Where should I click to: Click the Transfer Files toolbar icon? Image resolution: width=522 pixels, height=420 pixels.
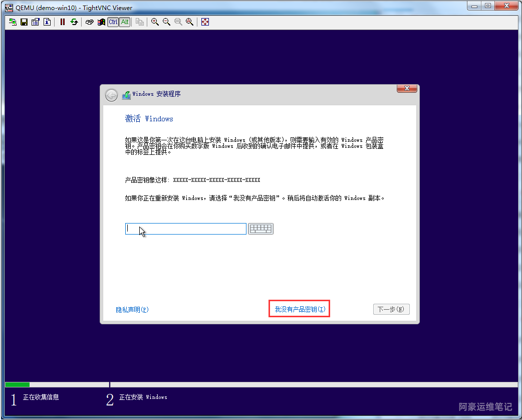pos(139,22)
